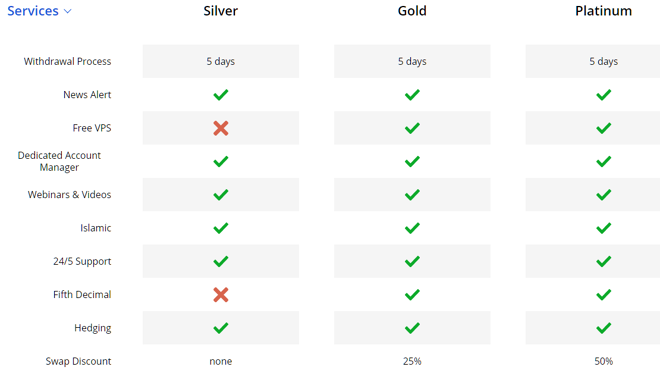Viewport: 660px width, 373px height.
Task: Click the Gold Free VPS green checkmark
Action: [412, 128]
